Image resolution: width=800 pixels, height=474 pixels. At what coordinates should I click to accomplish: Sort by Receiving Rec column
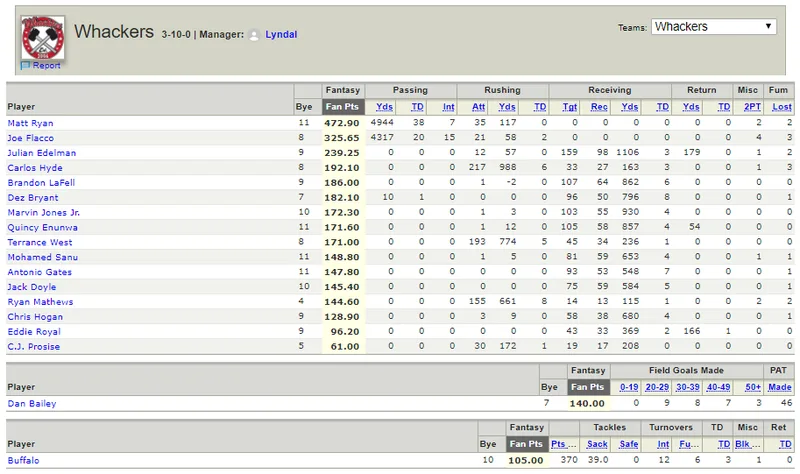(599, 107)
